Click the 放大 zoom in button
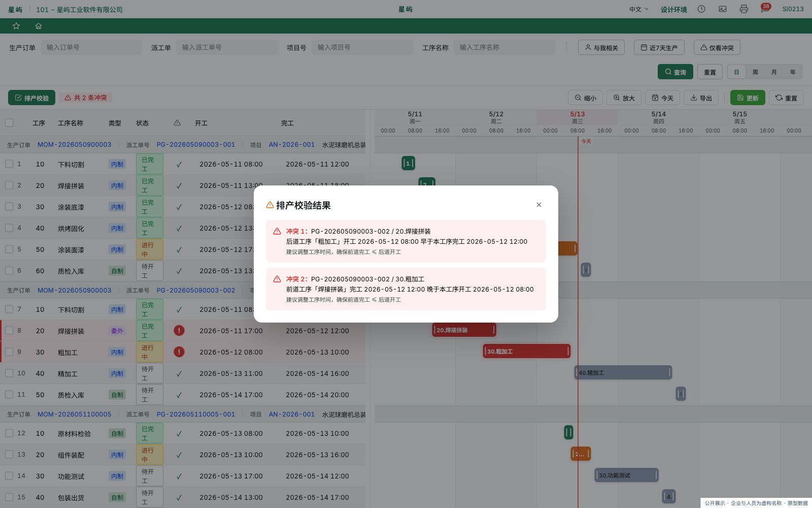The image size is (812, 508). 624,98
